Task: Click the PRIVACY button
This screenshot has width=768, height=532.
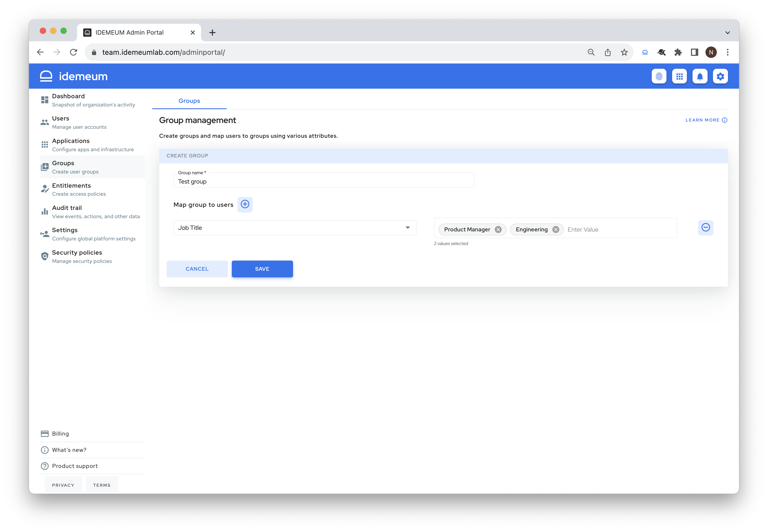Action: coord(63,485)
